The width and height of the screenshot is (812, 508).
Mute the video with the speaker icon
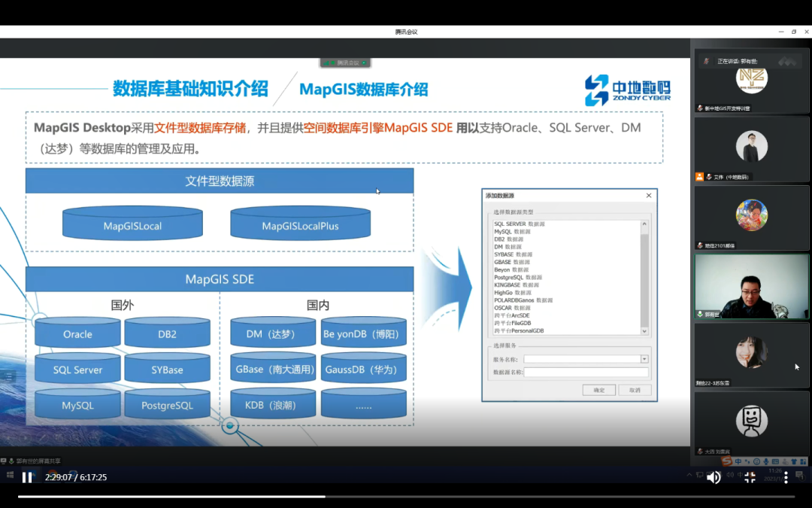[x=714, y=477]
